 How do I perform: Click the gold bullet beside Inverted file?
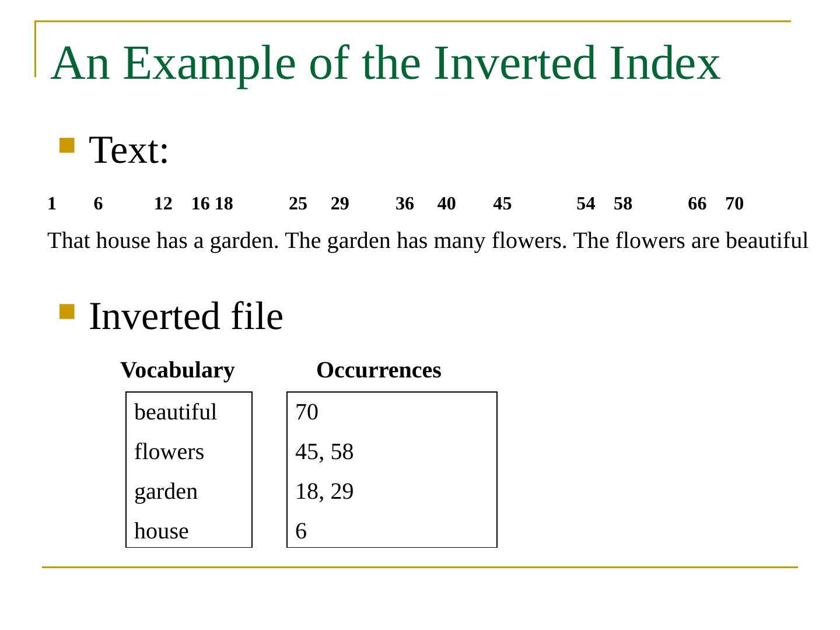[67, 311]
